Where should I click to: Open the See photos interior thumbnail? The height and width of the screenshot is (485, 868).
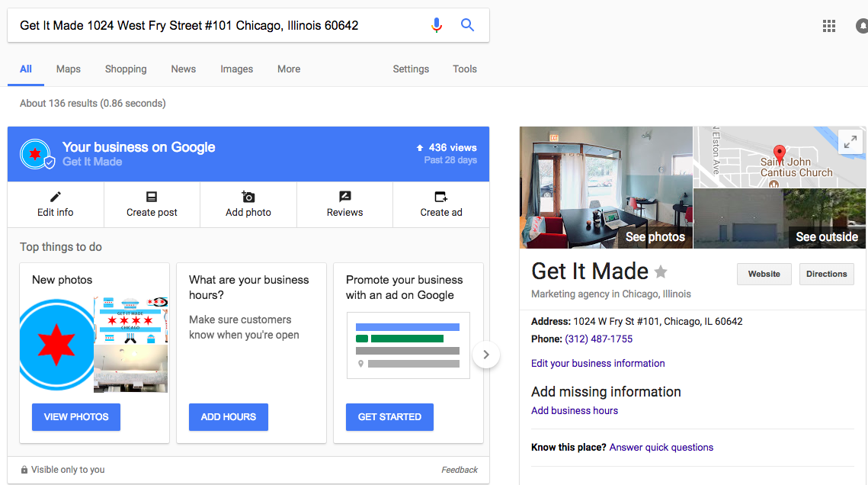(606, 188)
